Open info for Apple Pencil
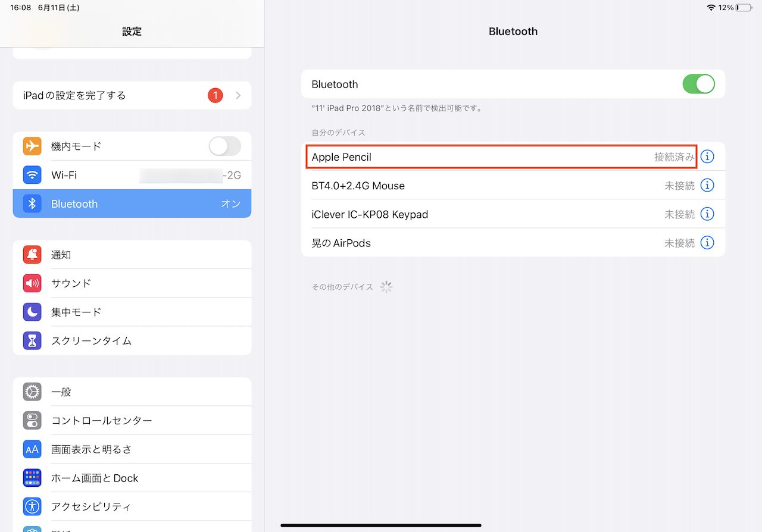Viewport: 762px width, 532px height. [x=707, y=157]
